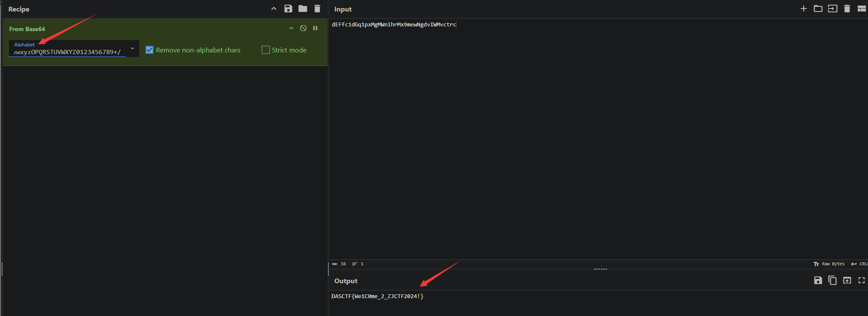The height and width of the screenshot is (316, 868).
Task: Save output to file
Action: [818, 280]
